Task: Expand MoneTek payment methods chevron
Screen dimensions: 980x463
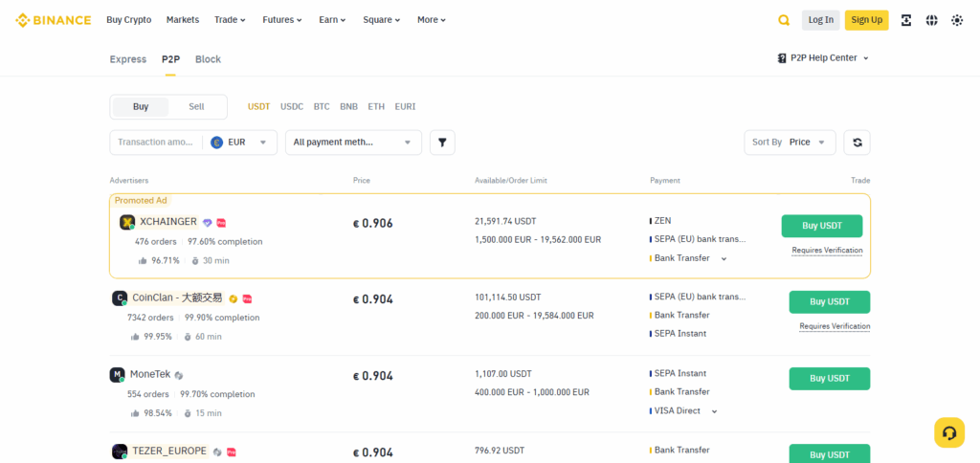Action: tap(714, 411)
